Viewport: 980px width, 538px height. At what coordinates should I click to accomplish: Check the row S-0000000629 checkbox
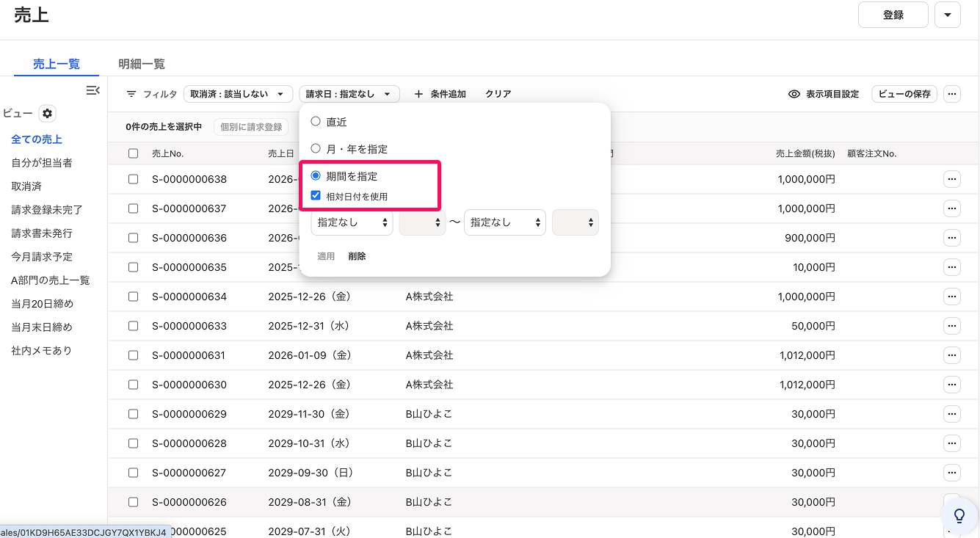point(133,414)
